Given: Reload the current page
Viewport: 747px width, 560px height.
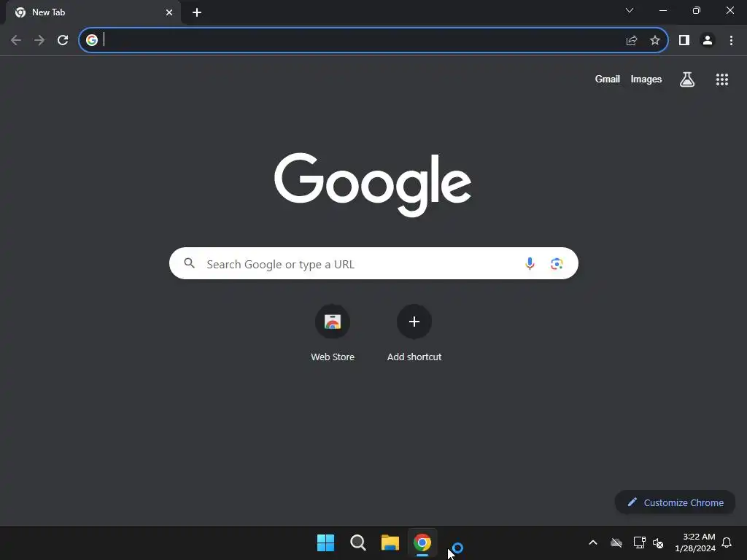Looking at the screenshot, I should 63,40.
